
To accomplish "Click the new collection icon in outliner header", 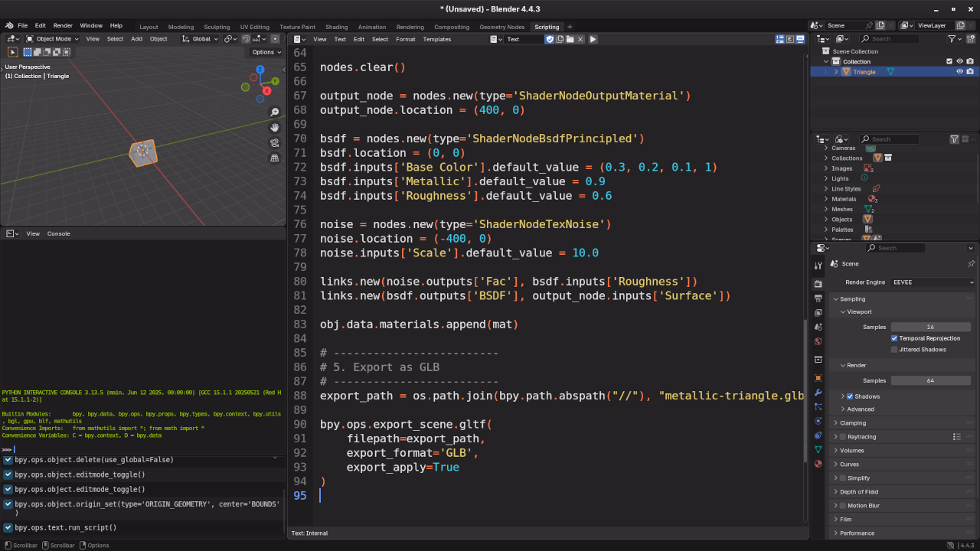I will [x=970, y=38].
